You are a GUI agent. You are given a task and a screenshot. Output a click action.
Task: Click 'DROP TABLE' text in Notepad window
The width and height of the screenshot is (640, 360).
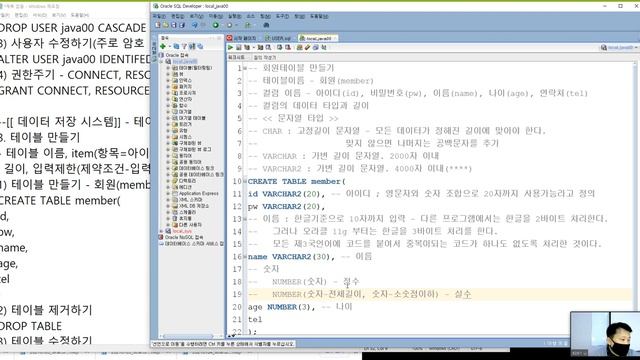31,326
